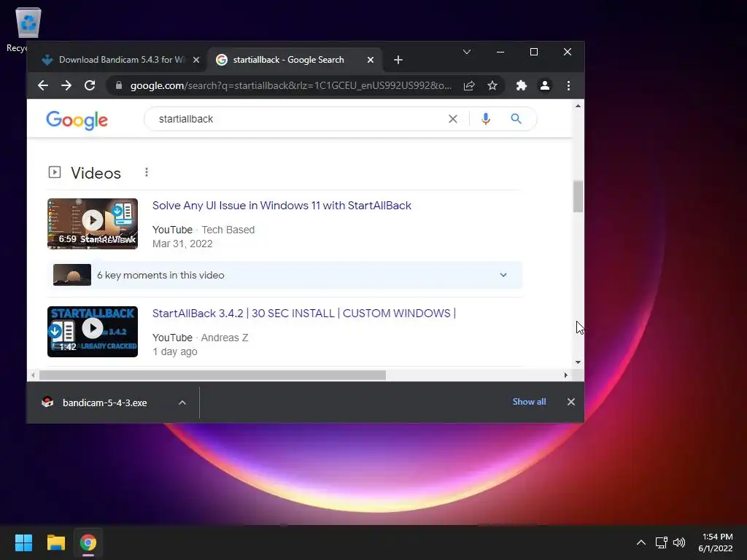Clear the search box with the X
This screenshot has width=747, height=560.
tap(452, 119)
